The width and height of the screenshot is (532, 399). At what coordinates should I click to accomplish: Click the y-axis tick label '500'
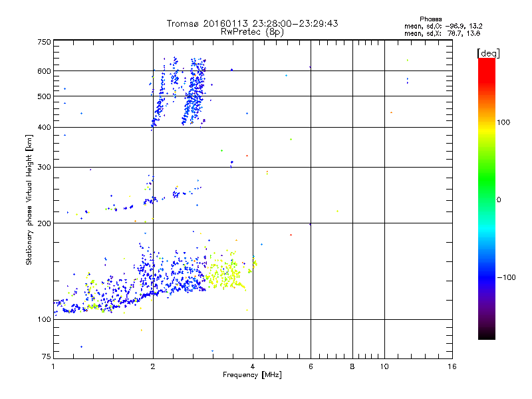44,96
